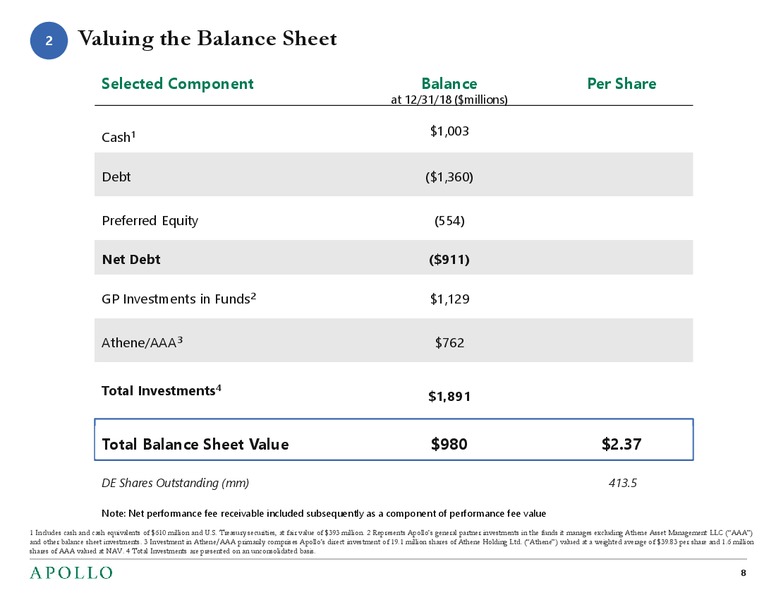Select the GP Investments value $1,129
Viewport: 776px width, 600px height.
[449, 299]
